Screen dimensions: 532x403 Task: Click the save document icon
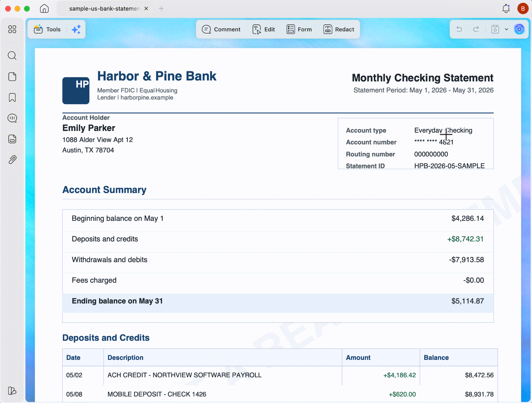click(495, 29)
